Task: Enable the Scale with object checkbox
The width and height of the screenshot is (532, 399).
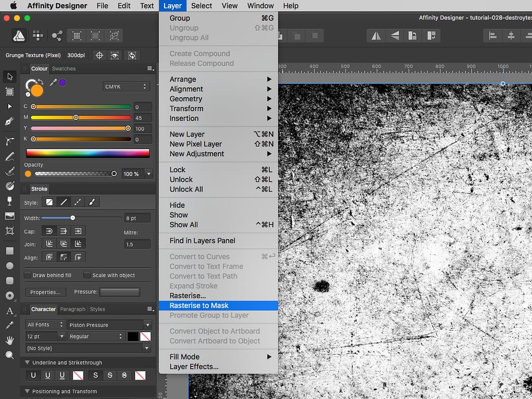Action: pos(86,274)
